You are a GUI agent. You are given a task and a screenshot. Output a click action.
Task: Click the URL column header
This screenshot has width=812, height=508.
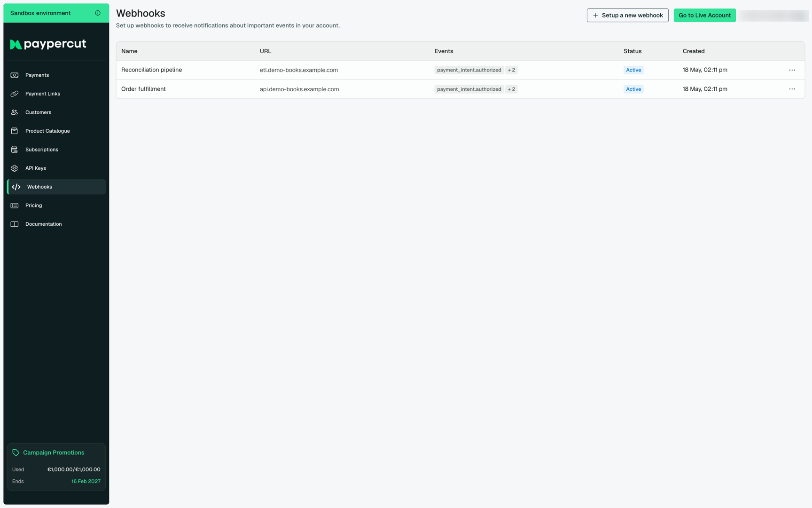click(265, 51)
